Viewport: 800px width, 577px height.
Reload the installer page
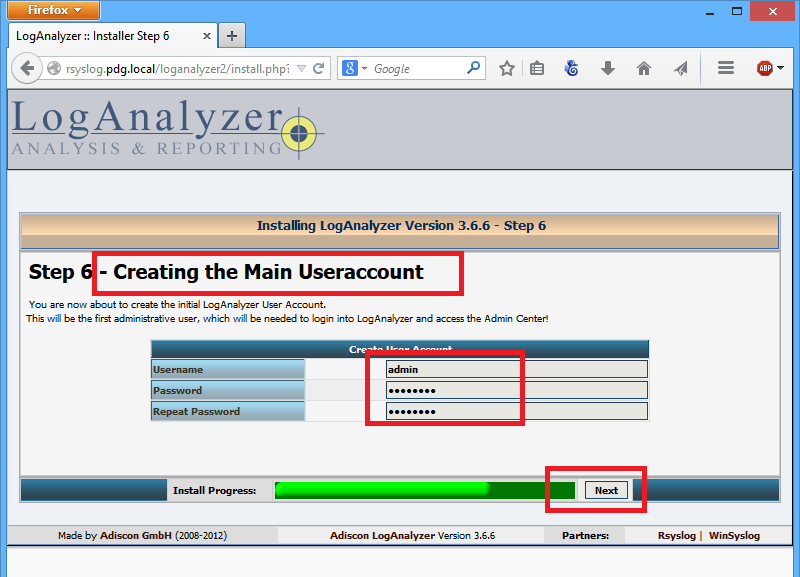(x=319, y=69)
